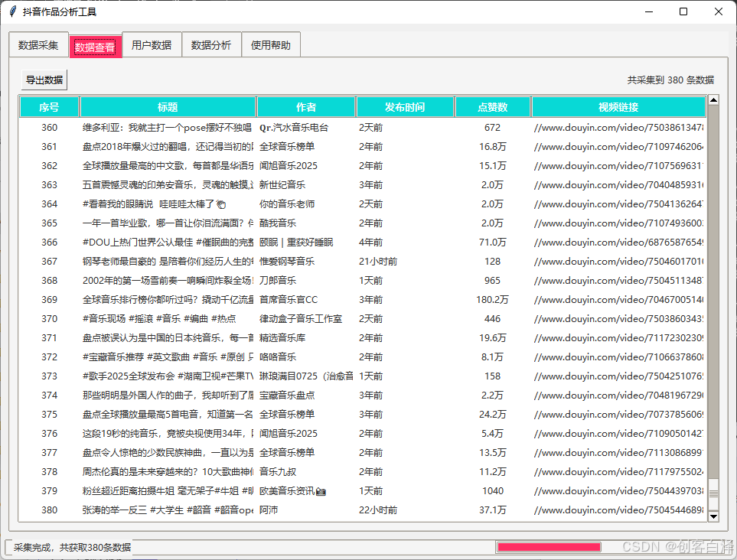
Task: Click author 律动盒子音乐工作室
Action: pyautogui.click(x=301, y=319)
